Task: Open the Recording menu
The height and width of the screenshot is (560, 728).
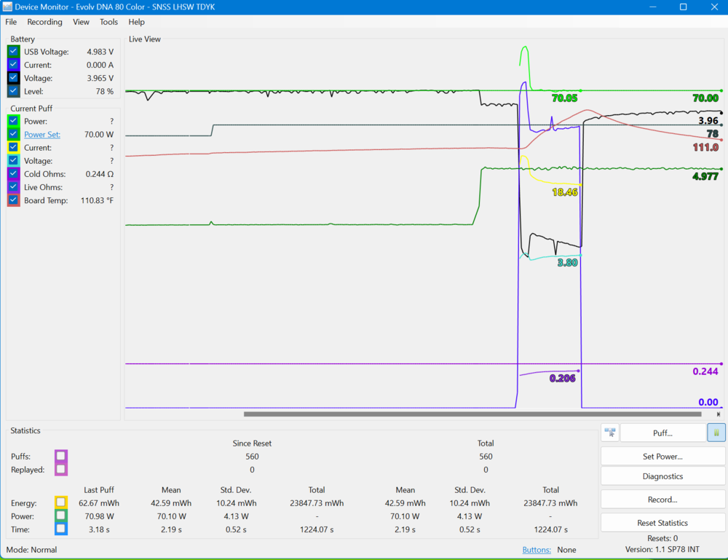Action: click(x=44, y=22)
